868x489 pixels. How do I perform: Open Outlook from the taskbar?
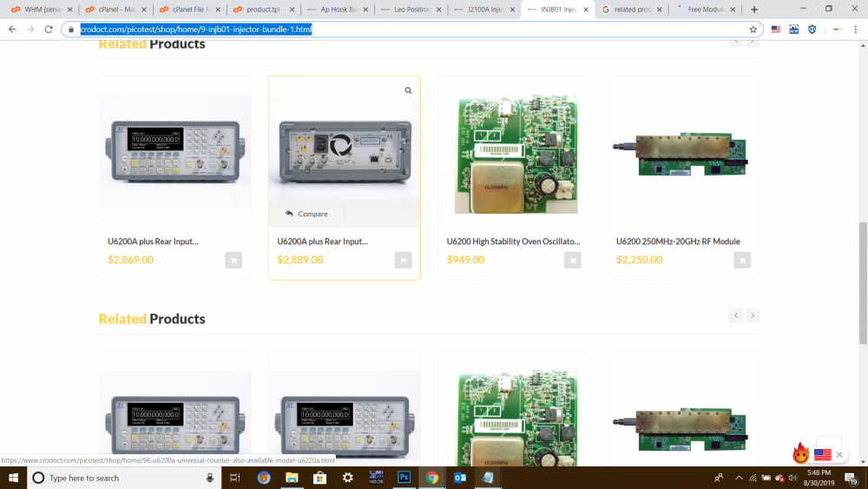point(460,478)
